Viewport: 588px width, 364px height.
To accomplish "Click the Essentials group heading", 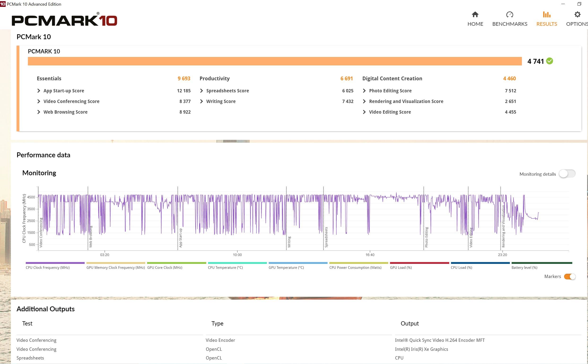I will click(49, 78).
